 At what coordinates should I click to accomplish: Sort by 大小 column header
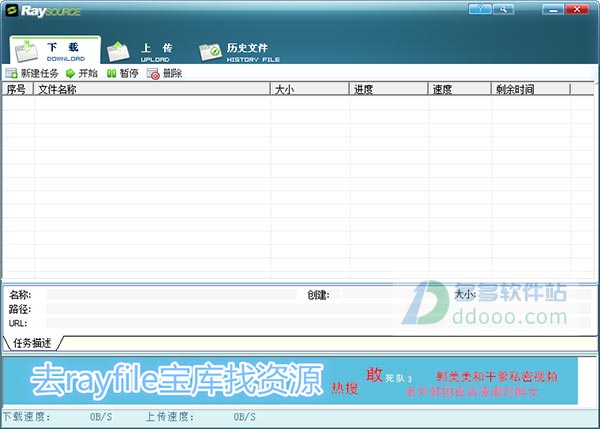(x=310, y=89)
